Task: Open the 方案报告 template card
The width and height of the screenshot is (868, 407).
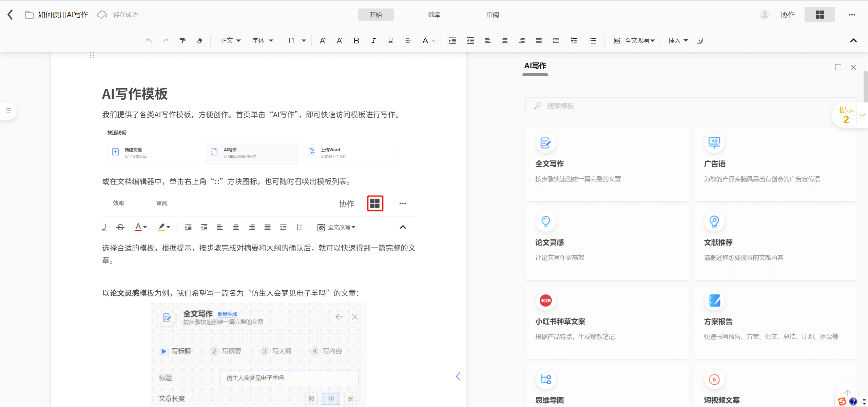Action: click(775, 322)
